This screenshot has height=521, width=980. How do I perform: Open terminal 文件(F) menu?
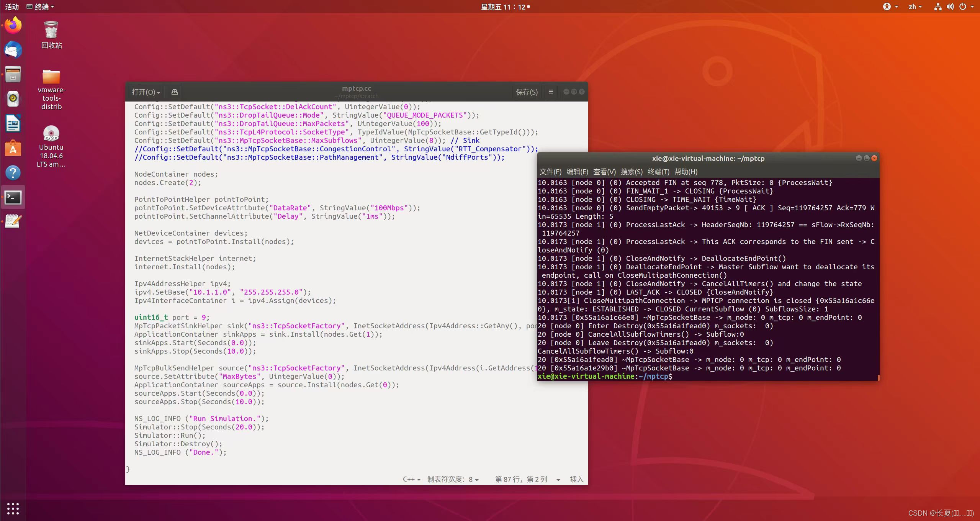coord(550,172)
